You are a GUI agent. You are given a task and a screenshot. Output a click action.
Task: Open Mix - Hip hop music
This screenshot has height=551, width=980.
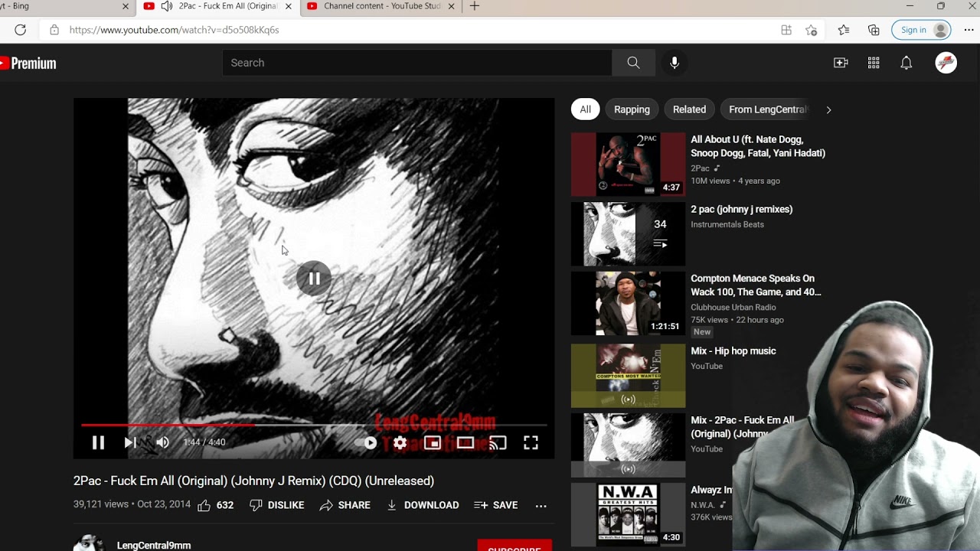tap(733, 350)
